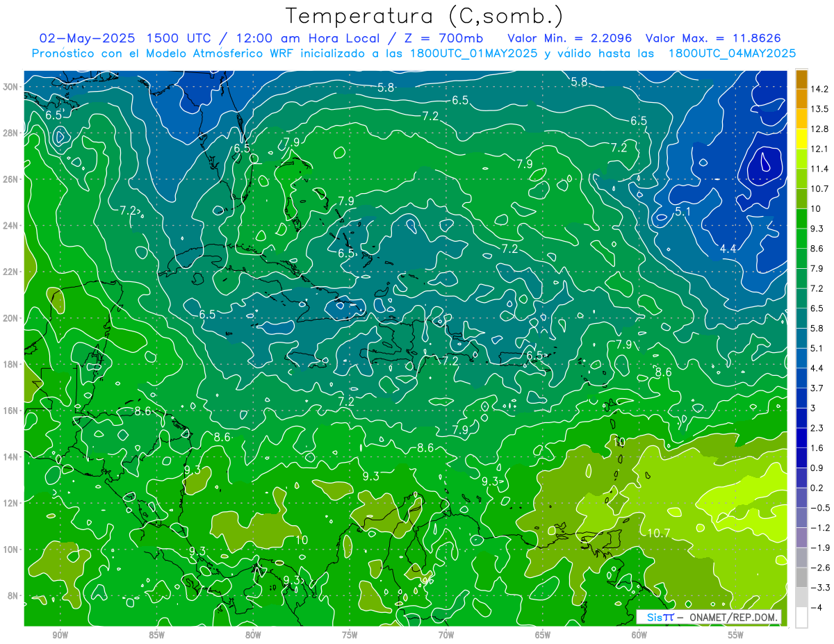Click the 12.8 colorbar scale value
834x644 pixels.
[x=819, y=129]
